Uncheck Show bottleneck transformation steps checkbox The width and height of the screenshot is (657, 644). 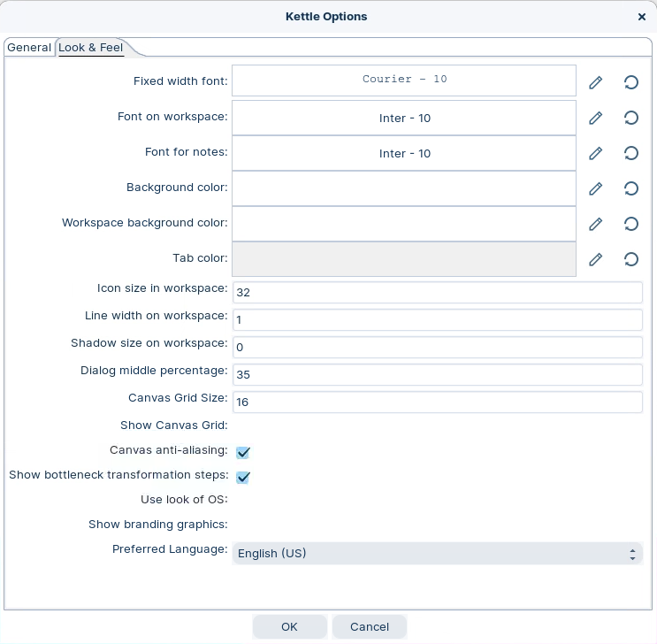(243, 477)
